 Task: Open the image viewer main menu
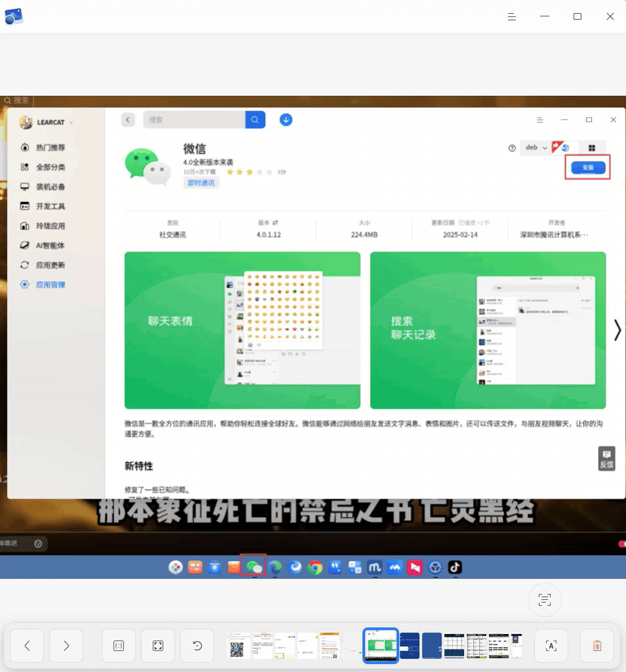pos(512,16)
